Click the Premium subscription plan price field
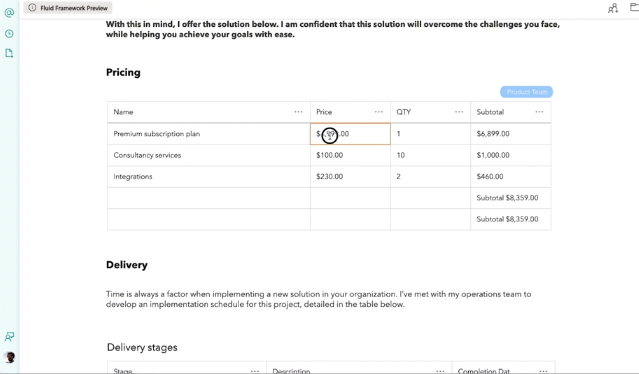 click(350, 134)
